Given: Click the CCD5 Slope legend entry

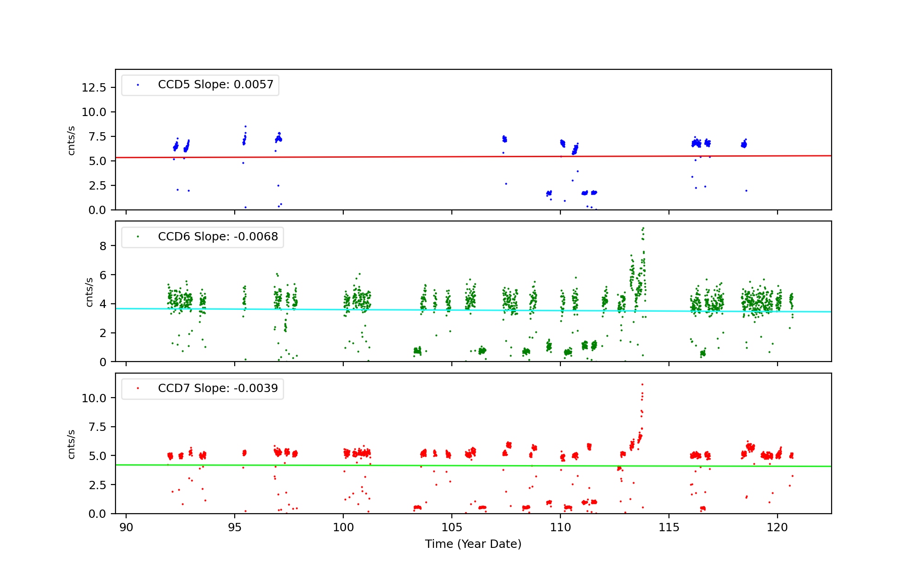Looking at the screenshot, I should 215,85.
